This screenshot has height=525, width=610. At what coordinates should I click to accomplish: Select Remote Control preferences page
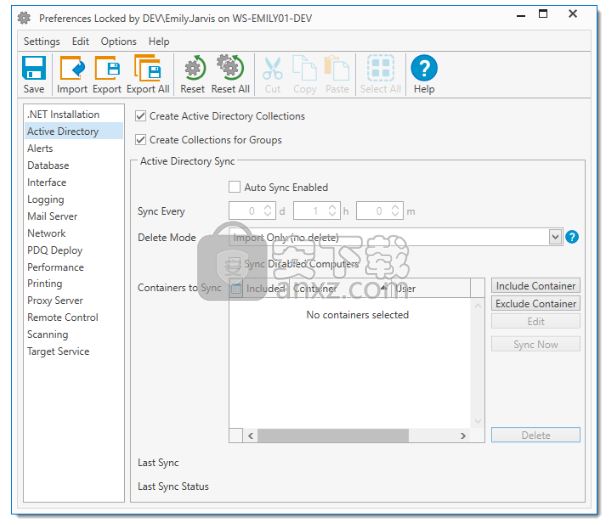coord(74,317)
